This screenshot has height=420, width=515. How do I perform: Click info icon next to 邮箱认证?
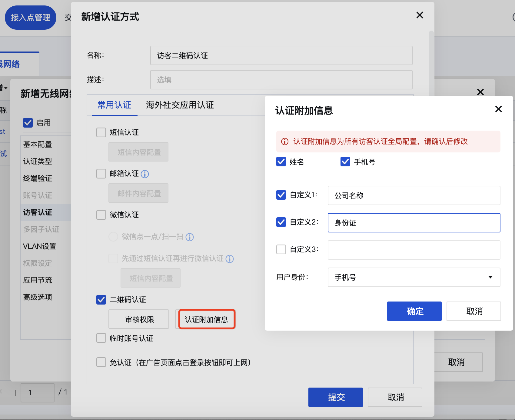145,174
